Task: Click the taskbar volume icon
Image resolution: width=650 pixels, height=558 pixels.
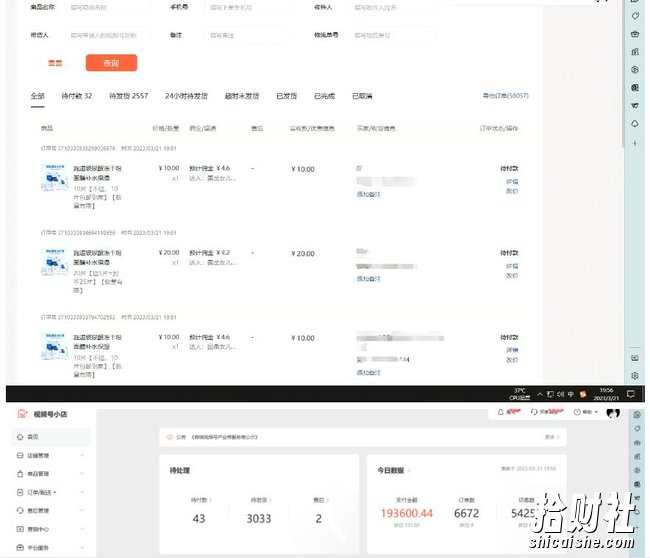Action: click(560, 394)
